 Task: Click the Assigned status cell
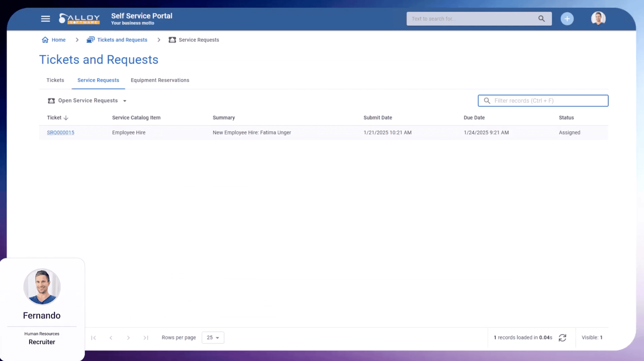tap(570, 133)
